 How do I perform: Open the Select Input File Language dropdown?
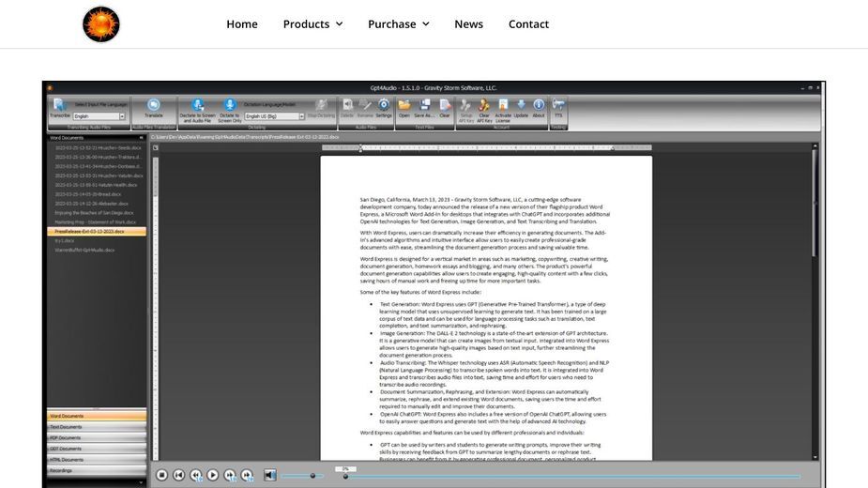click(99, 116)
